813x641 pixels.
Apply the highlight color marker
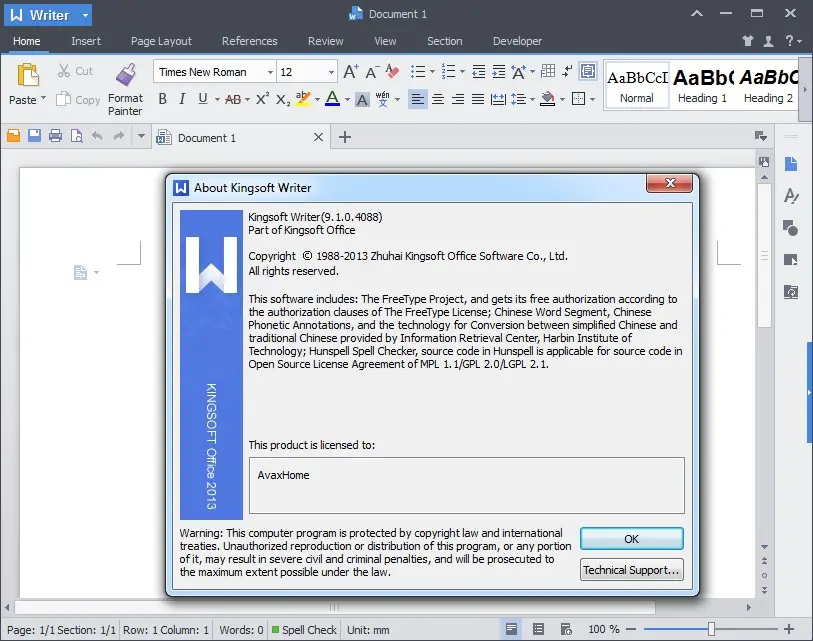point(303,99)
